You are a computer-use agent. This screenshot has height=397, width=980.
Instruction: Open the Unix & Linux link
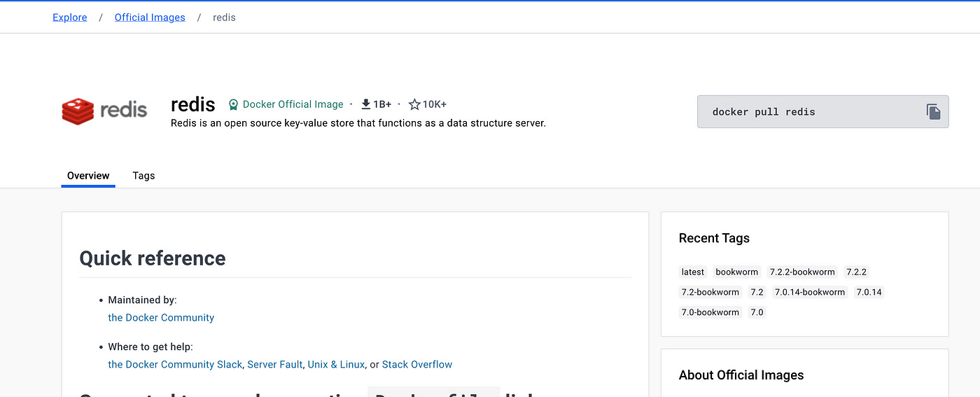tap(336, 364)
